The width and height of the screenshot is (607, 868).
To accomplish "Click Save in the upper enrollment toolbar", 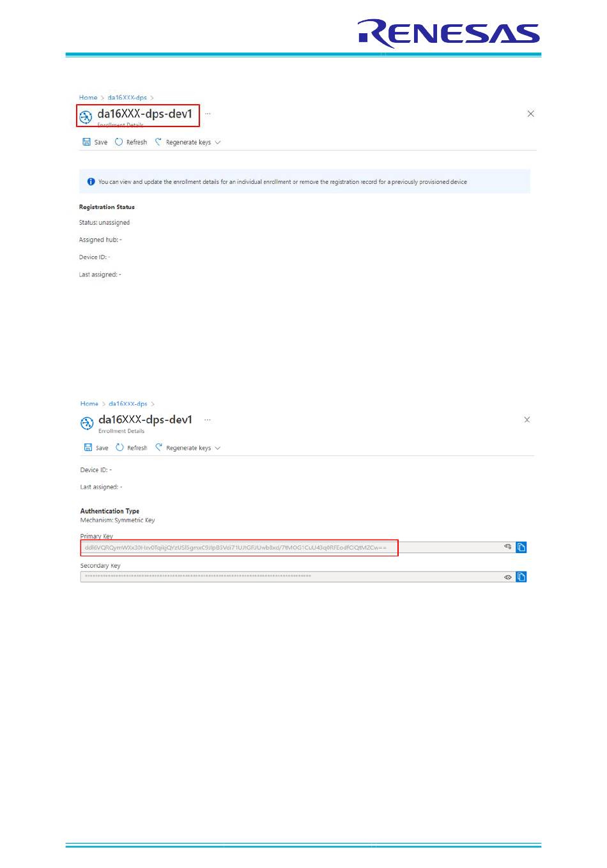I will coord(95,142).
